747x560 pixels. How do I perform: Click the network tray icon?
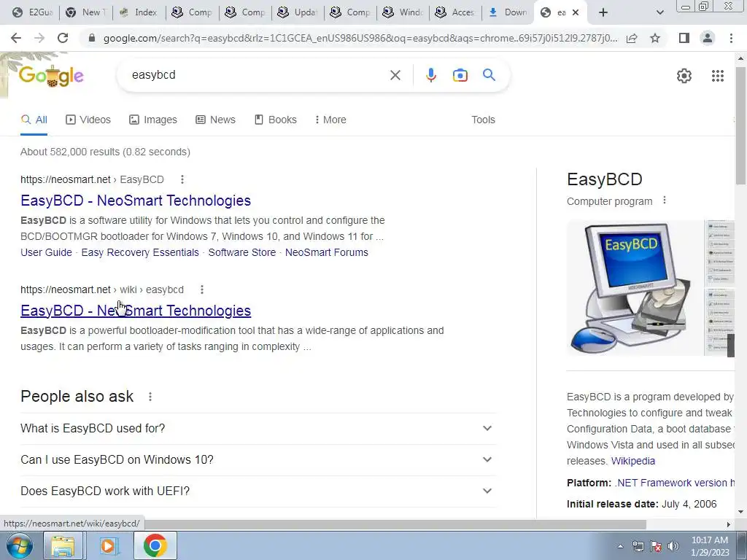click(638, 546)
